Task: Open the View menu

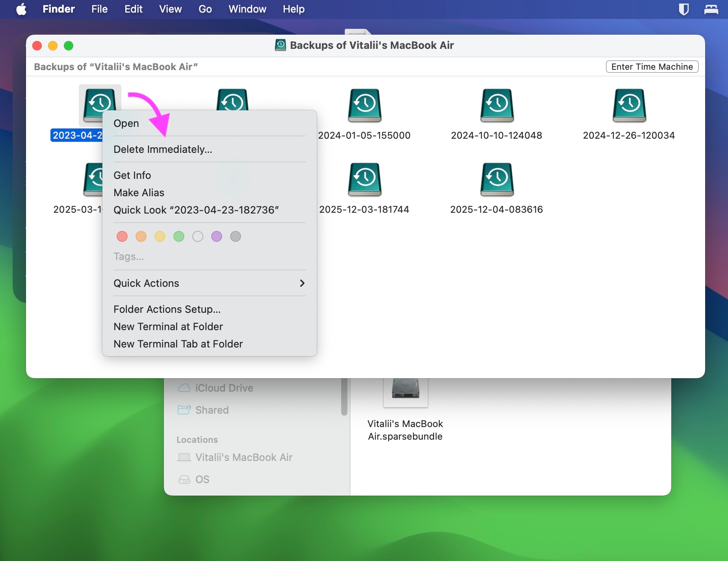Action: pyautogui.click(x=171, y=9)
